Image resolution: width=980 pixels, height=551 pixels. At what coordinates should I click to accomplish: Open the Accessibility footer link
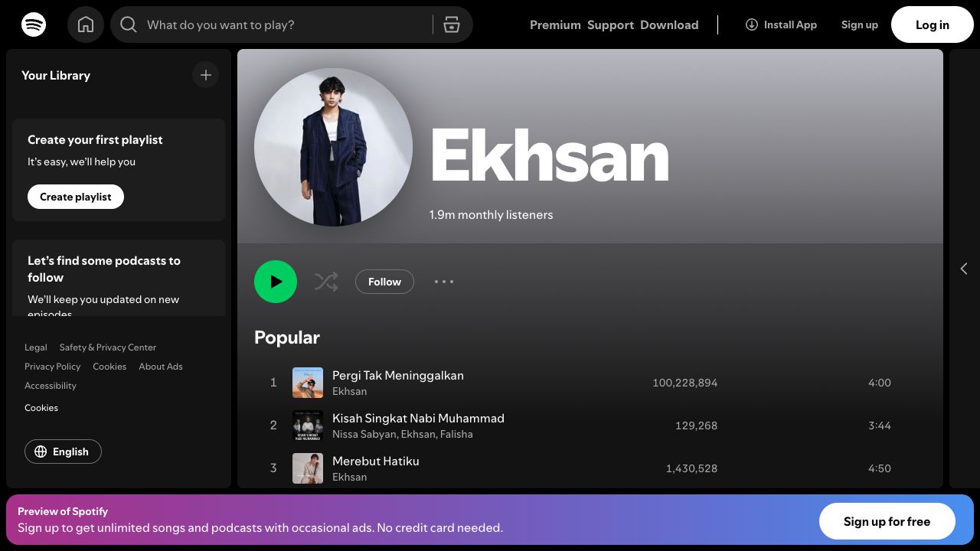click(x=51, y=386)
